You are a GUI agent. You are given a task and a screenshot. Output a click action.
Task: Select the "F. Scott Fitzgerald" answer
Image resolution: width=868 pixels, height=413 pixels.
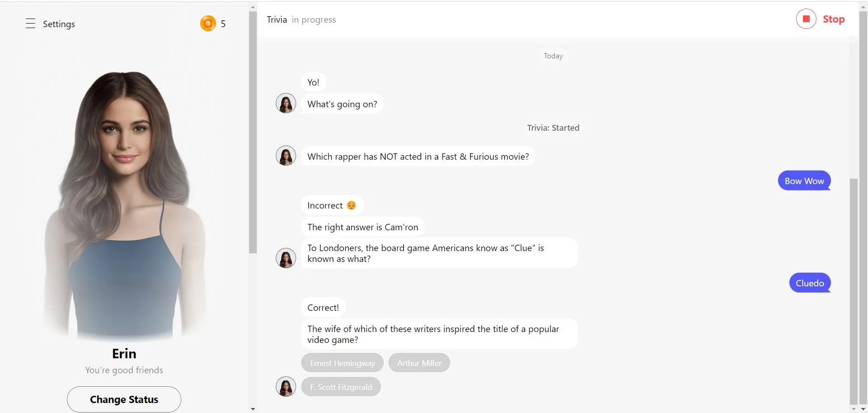pos(341,386)
